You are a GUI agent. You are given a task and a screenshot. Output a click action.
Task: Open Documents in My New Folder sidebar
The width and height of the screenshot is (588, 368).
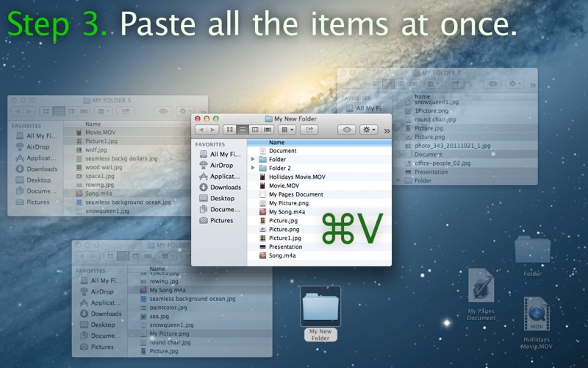point(219,209)
